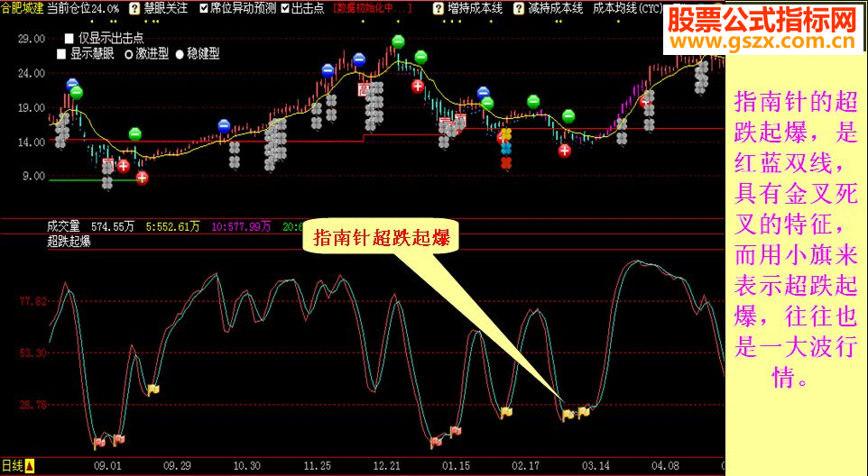Click the 29.00 price axis label
Screen dimensions: 868x476
pos(31,40)
